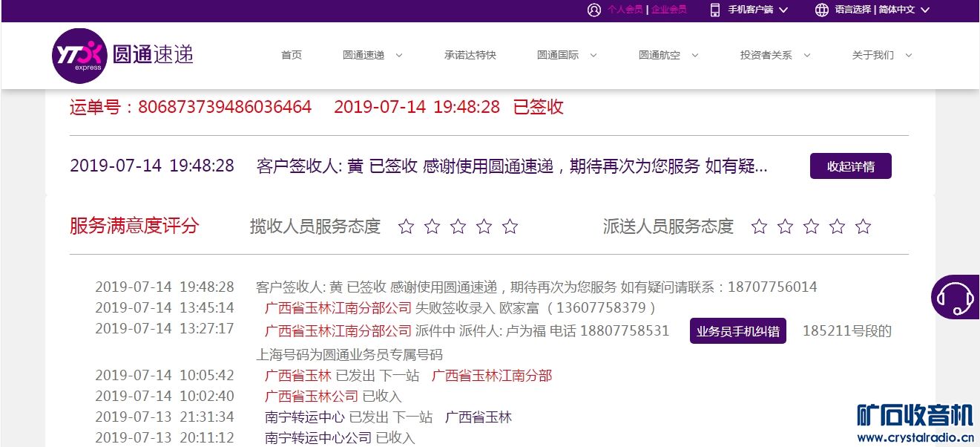Open the 投资者关系 navigation item
Image resolution: width=980 pixels, height=447 pixels.
pyautogui.click(x=766, y=55)
